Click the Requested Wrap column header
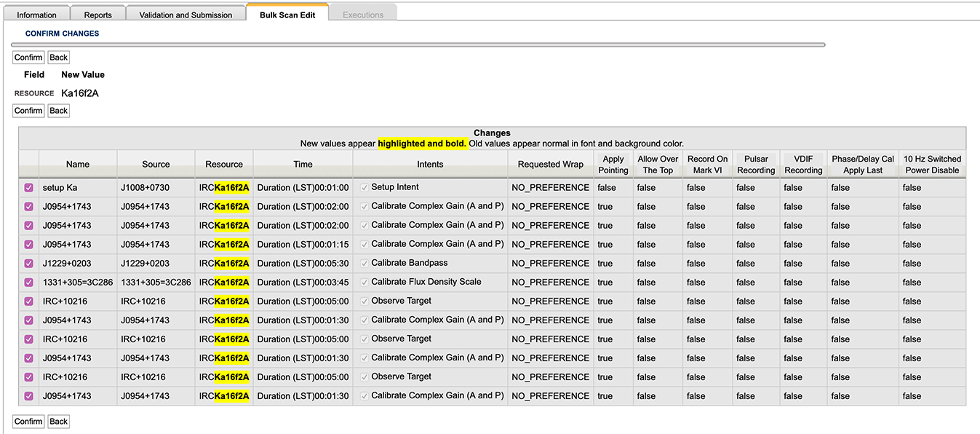Image resolution: width=980 pixels, height=434 pixels. click(x=550, y=165)
